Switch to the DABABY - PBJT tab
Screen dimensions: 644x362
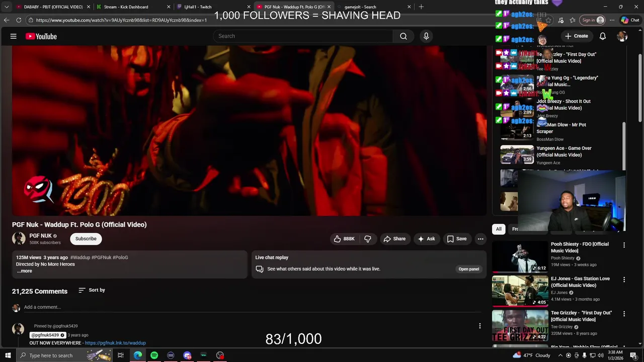pyautogui.click(x=53, y=7)
